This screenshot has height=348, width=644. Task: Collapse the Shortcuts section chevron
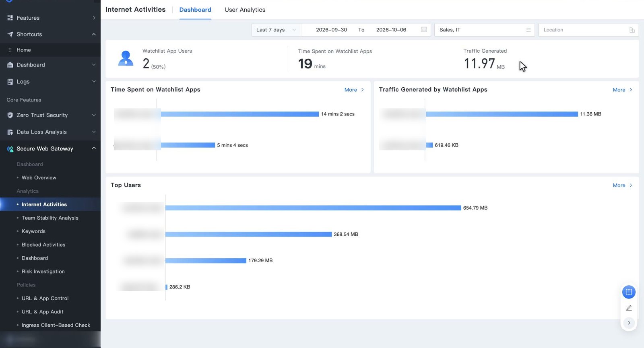94,34
